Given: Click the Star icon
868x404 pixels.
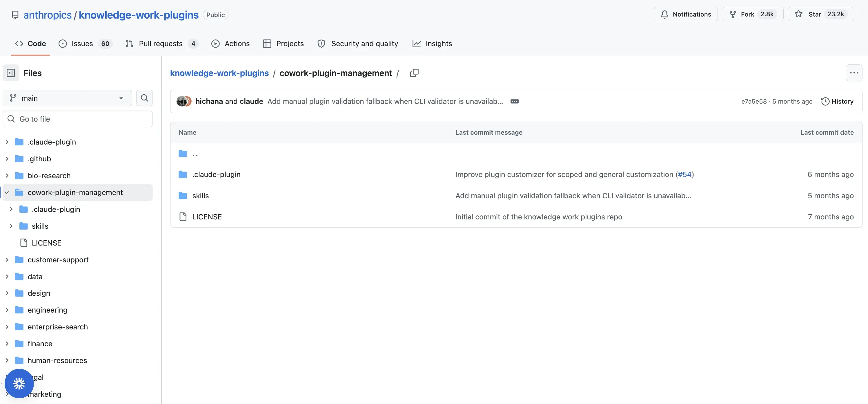Looking at the screenshot, I should (x=798, y=14).
